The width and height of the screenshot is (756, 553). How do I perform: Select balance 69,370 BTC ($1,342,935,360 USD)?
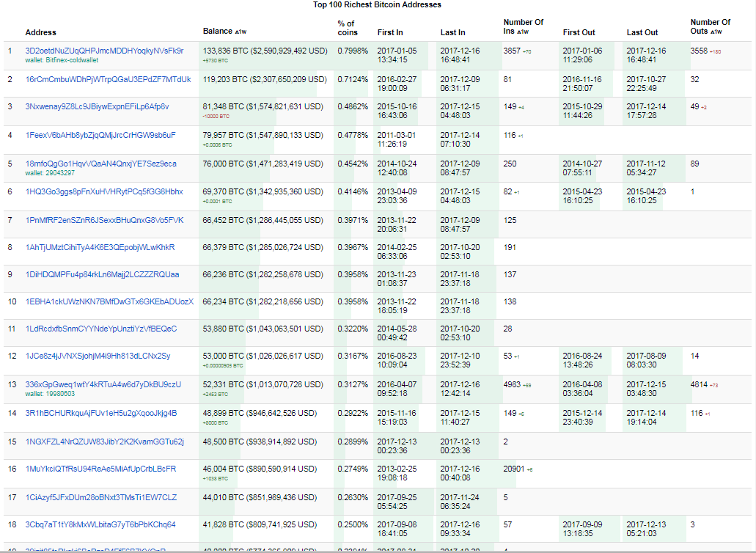point(263,191)
